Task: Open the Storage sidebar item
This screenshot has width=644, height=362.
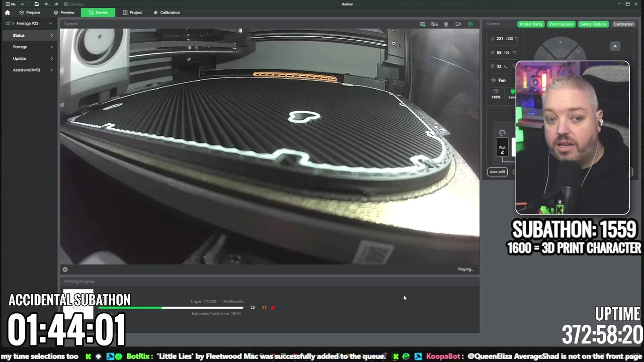Action: 29,47
